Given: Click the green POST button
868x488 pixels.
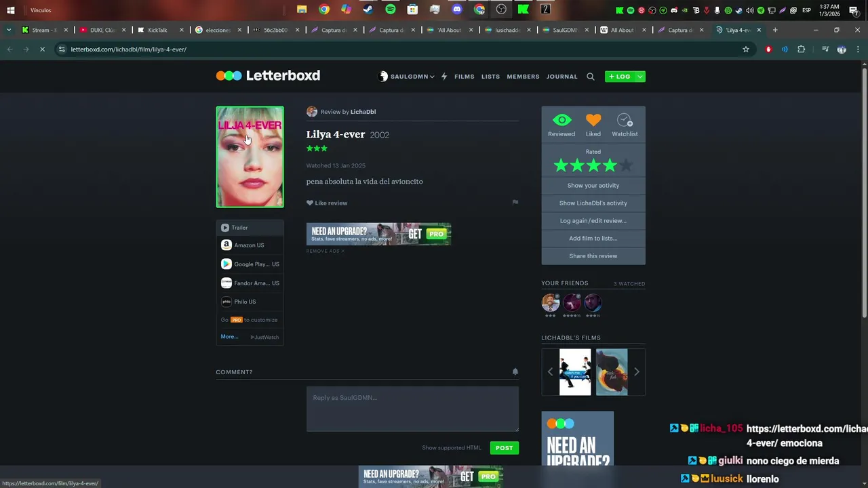Looking at the screenshot, I should (x=504, y=448).
